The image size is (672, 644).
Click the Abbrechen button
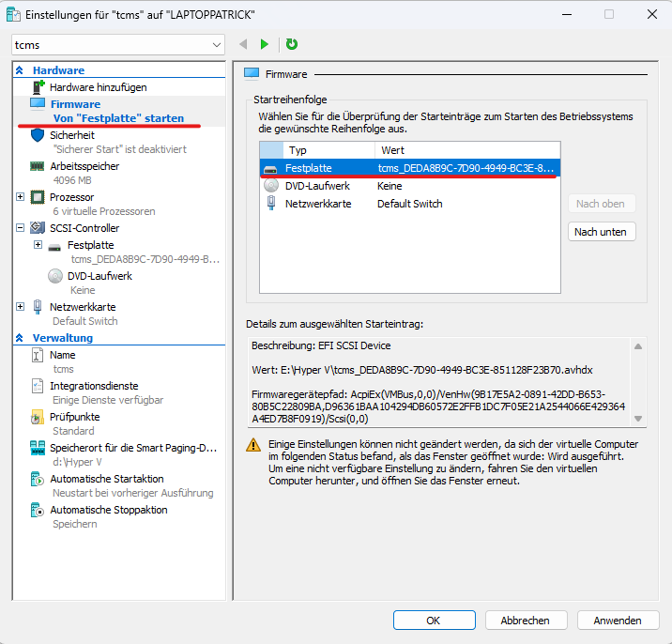pos(525,621)
